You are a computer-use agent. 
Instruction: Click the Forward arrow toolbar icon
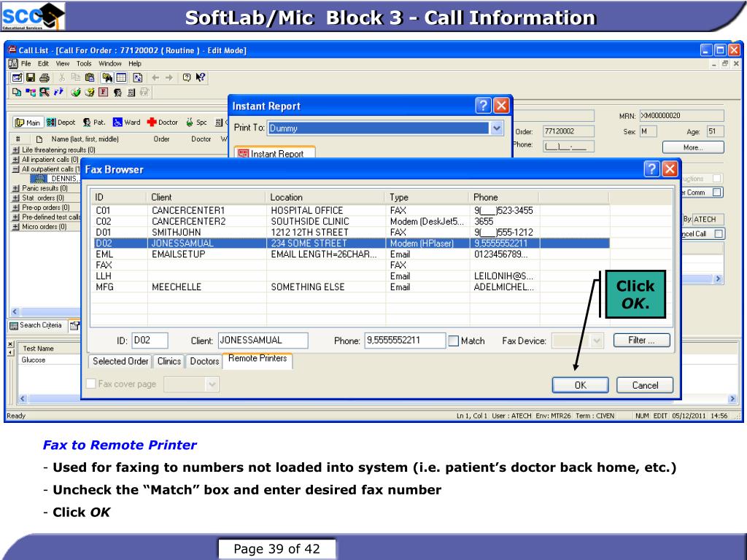click(x=169, y=77)
